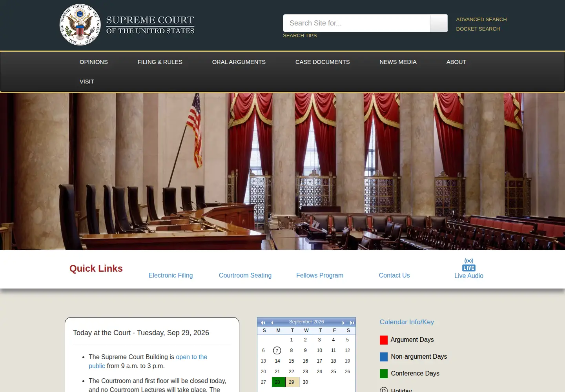Viewport: 565px width, 392px height.
Task: Select September 30 in the calendar
Action: [x=305, y=382]
